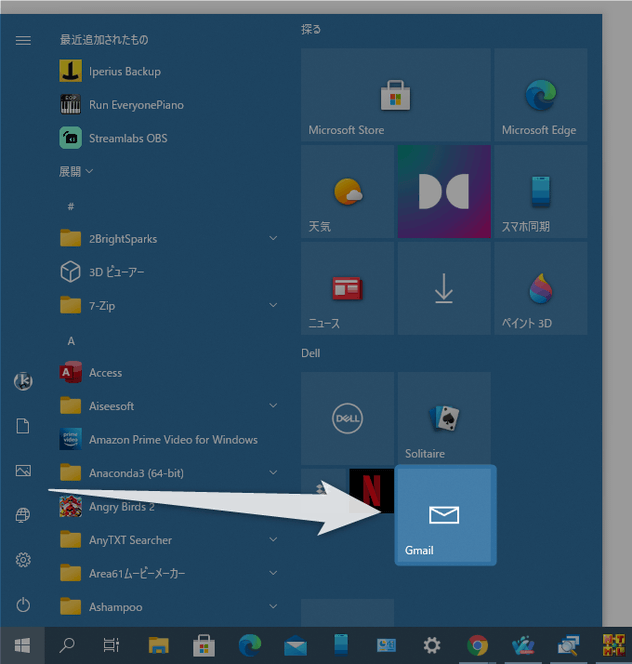632x664 pixels.
Task: Expand the 2BrightSparks folder
Action: 169,238
